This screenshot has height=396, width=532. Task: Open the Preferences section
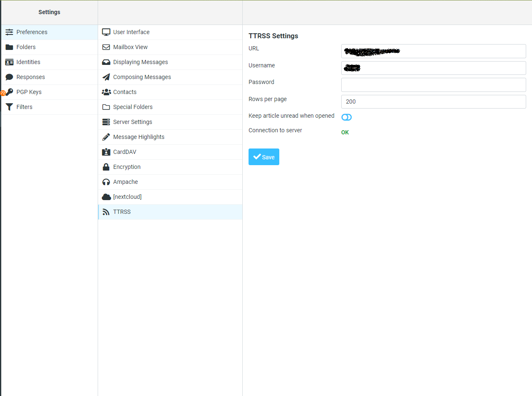pyautogui.click(x=49, y=32)
